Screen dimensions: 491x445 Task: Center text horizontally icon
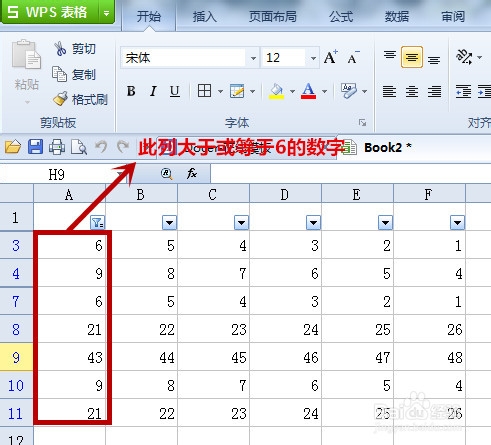pos(412,91)
